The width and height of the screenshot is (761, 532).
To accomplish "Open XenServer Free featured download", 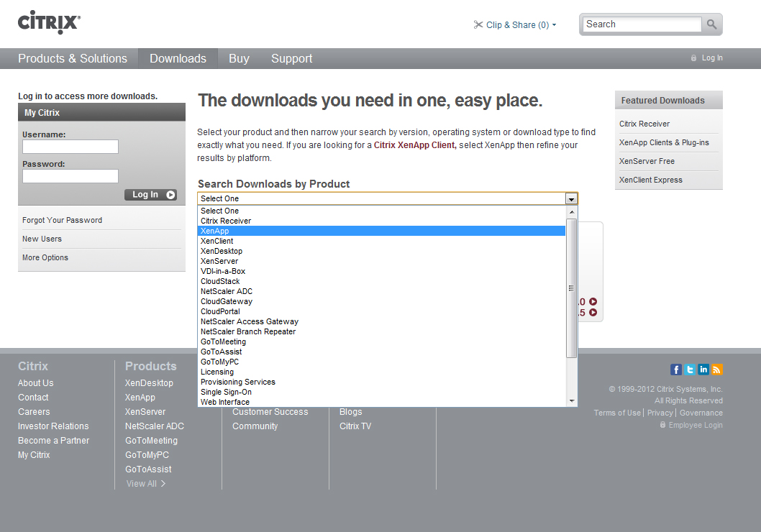I will 647,161.
